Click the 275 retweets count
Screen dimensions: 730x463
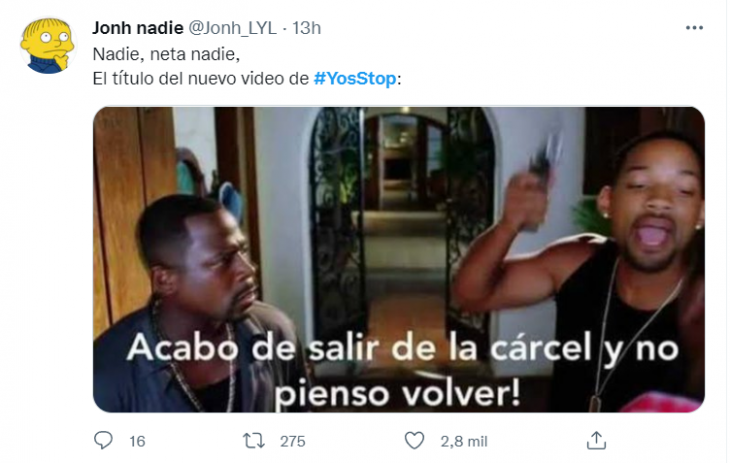click(292, 441)
